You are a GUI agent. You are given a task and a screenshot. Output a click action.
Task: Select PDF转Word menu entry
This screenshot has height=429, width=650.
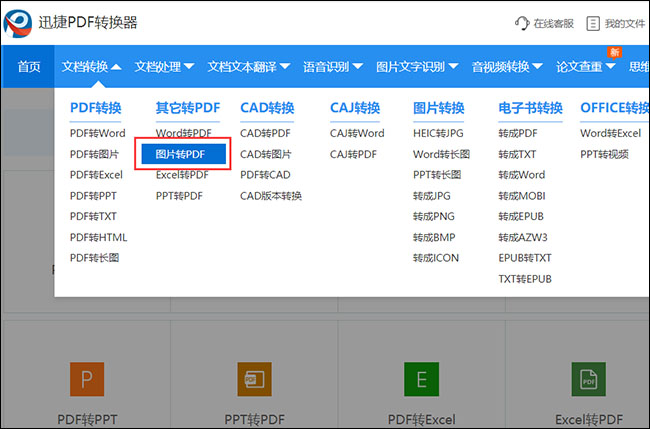[x=97, y=133]
